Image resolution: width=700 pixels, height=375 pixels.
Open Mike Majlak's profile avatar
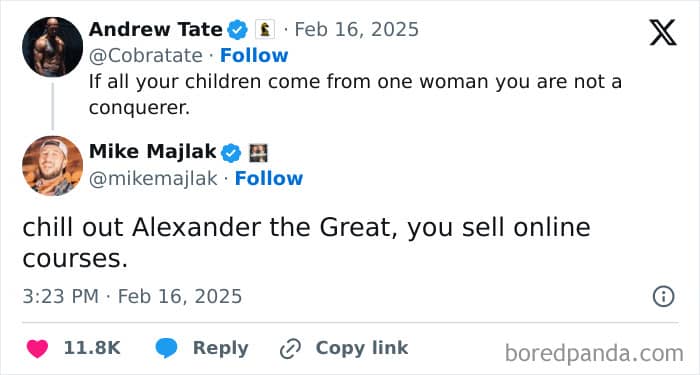click(53, 166)
